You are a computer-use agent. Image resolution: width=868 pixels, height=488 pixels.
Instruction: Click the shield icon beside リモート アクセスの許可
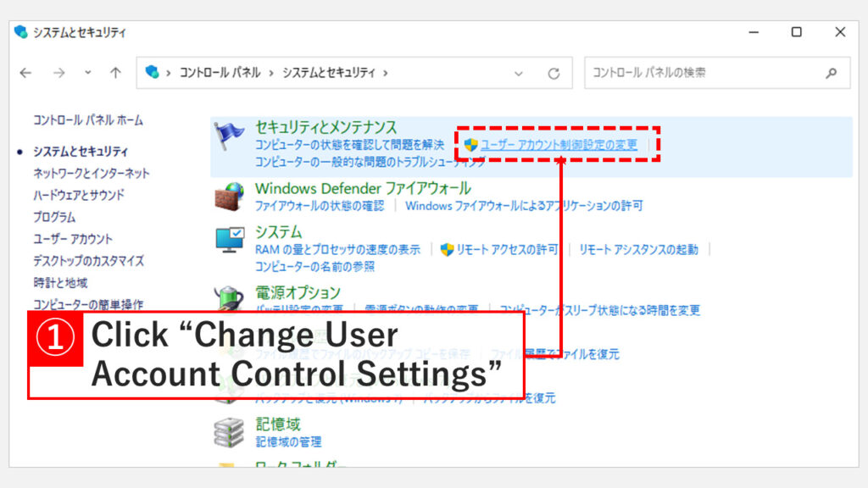tap(447, 250)
